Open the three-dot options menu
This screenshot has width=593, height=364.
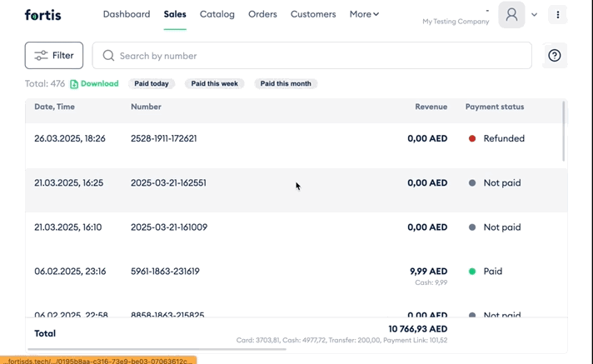[x=557, y=15]
